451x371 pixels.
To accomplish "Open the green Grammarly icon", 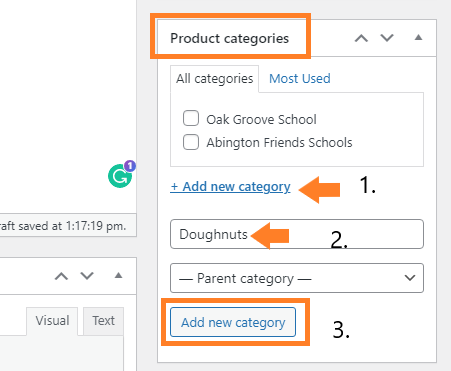I will [x=120, y=176].
